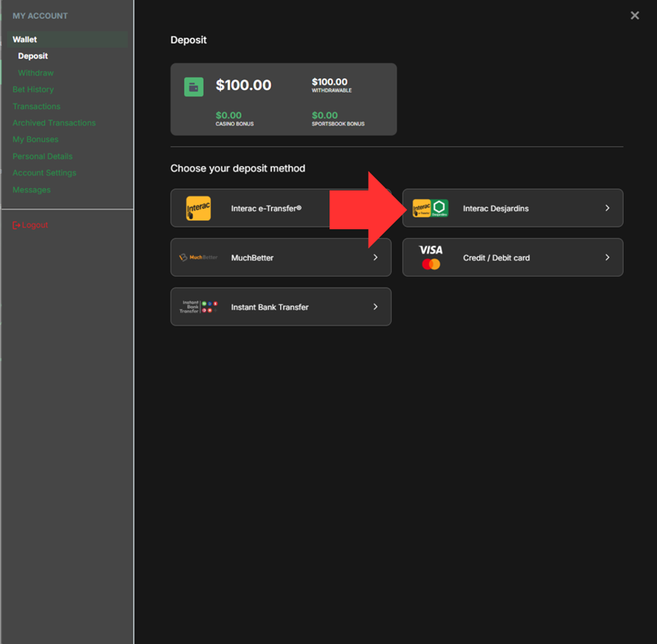Open My Bonuses page
This screenshot has height=644, width=657.
click(x=36, y=139)
